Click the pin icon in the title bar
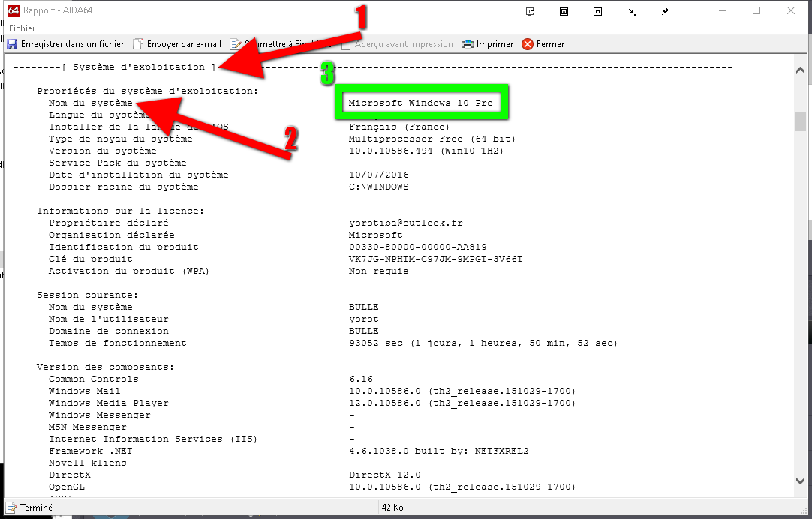812x519 pixels. point(665,12)
